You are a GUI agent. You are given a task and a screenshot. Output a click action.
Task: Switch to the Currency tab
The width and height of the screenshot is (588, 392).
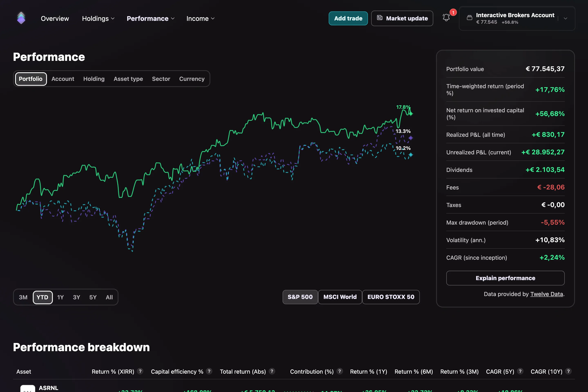click(192, 79)
